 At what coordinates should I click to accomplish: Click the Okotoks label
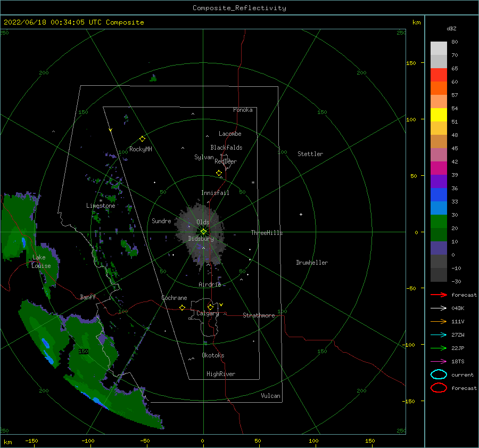pos(213,355)
